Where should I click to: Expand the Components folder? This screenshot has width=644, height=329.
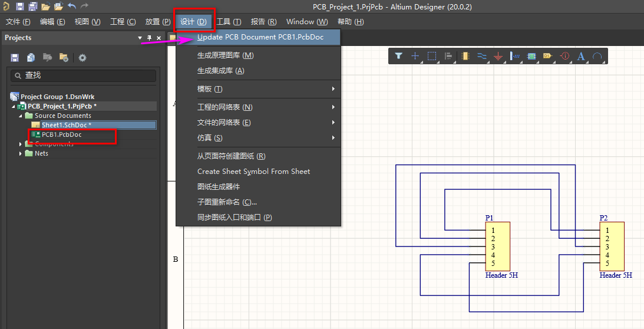tap(20, 144)
